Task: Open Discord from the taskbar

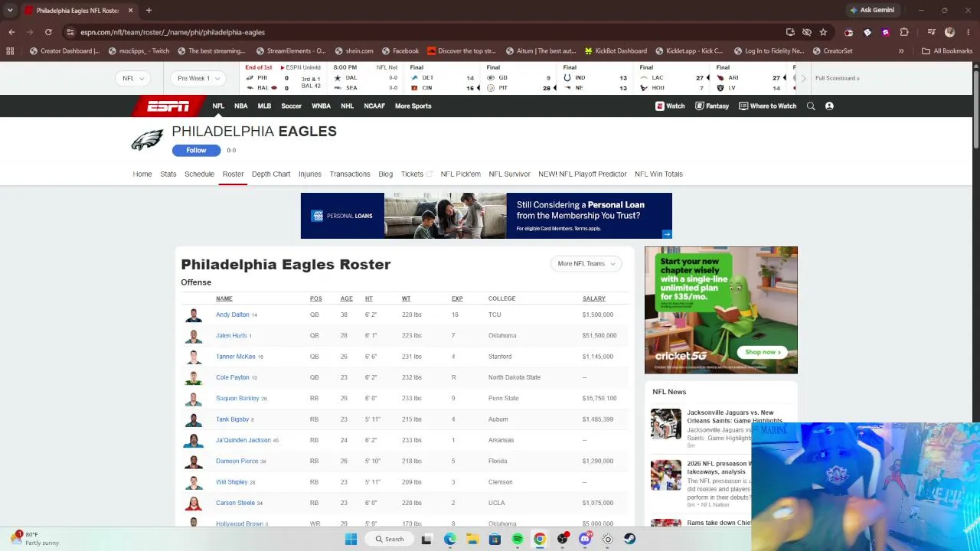Action: point(585,539)
